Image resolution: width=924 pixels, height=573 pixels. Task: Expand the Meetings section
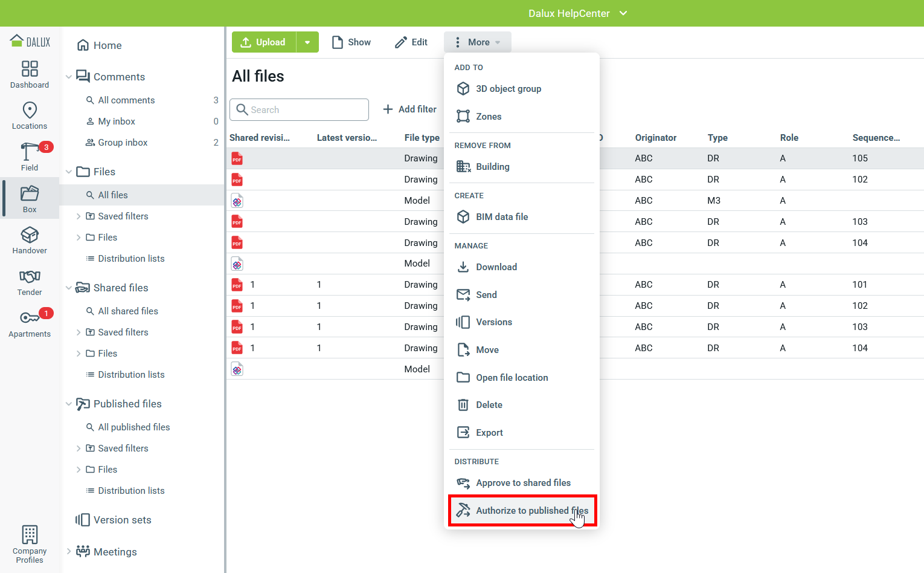click(x=69, y=551)
